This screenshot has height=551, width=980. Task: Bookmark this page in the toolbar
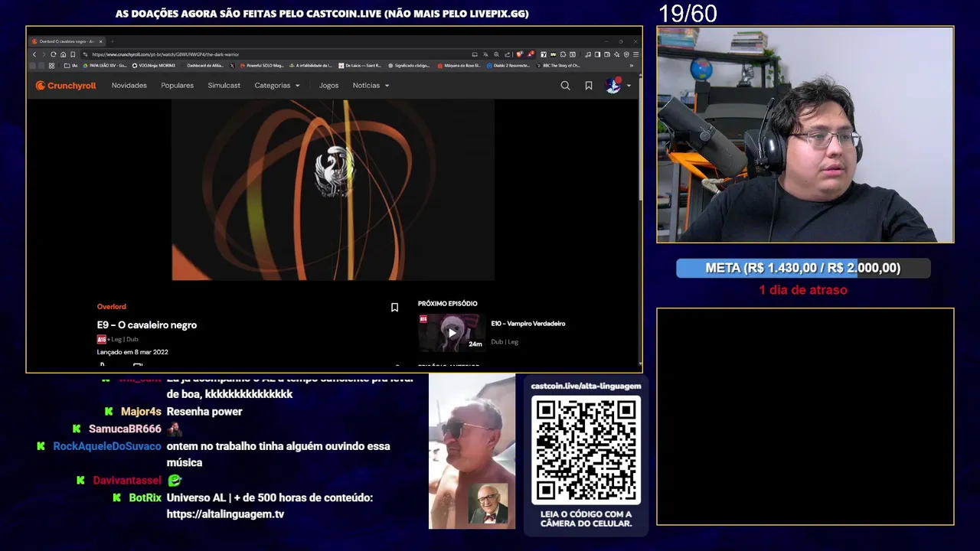pyautogui.click(x=73, y=54)
